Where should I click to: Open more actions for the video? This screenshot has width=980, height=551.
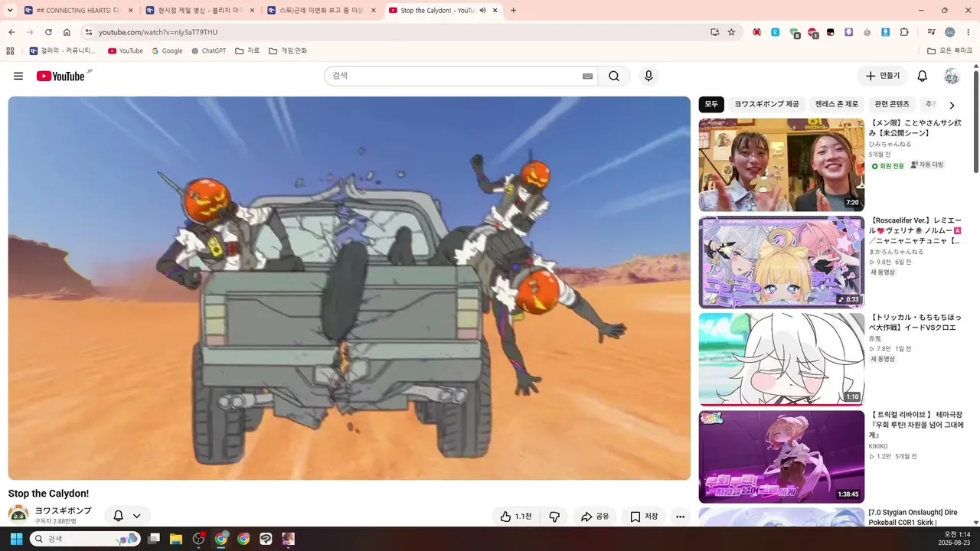[680, 517]
